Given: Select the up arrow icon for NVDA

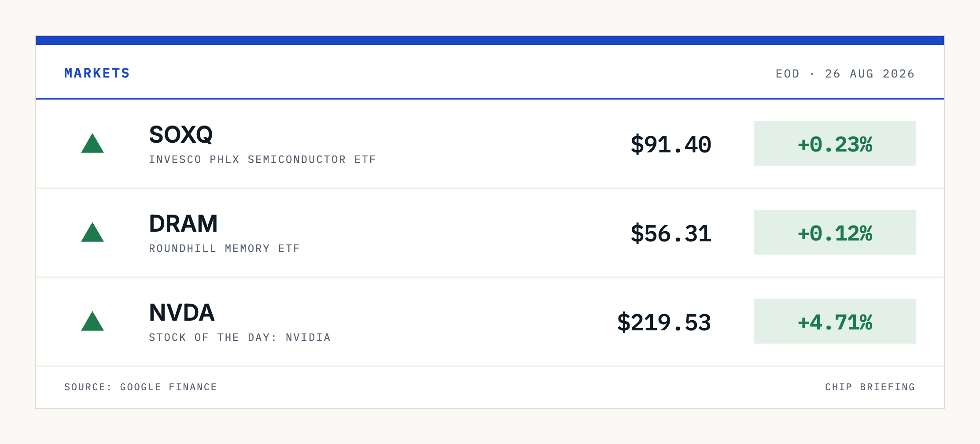Looking at the screenshot, I should 92,321.
